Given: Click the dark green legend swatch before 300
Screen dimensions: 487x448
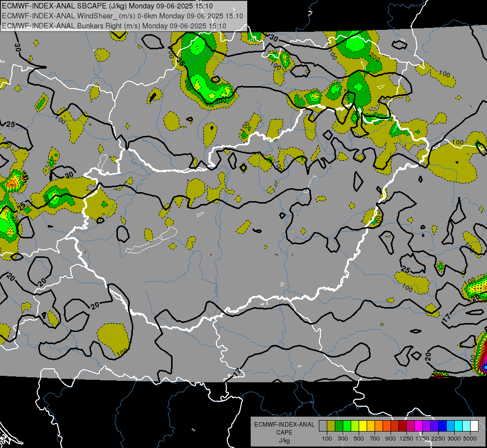Looking at the screenshot, I should pos(339,426).
